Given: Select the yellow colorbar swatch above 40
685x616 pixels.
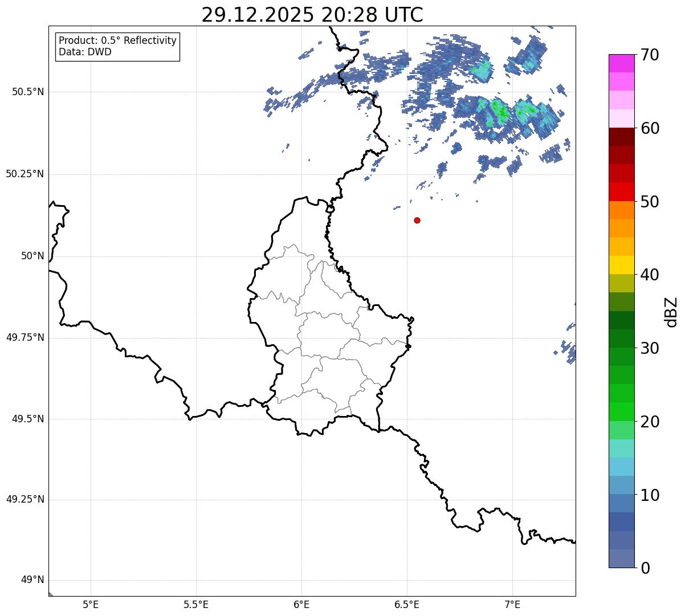Looking at the screenshot, I should [x=622, y=265].
